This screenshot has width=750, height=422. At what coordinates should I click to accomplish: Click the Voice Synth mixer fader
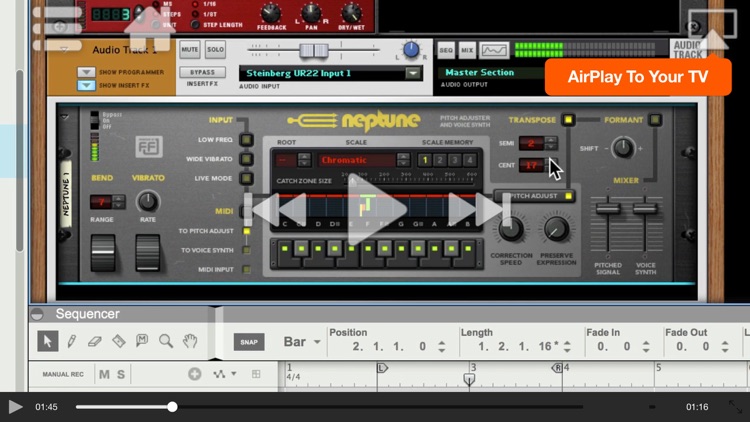point(645,209)
